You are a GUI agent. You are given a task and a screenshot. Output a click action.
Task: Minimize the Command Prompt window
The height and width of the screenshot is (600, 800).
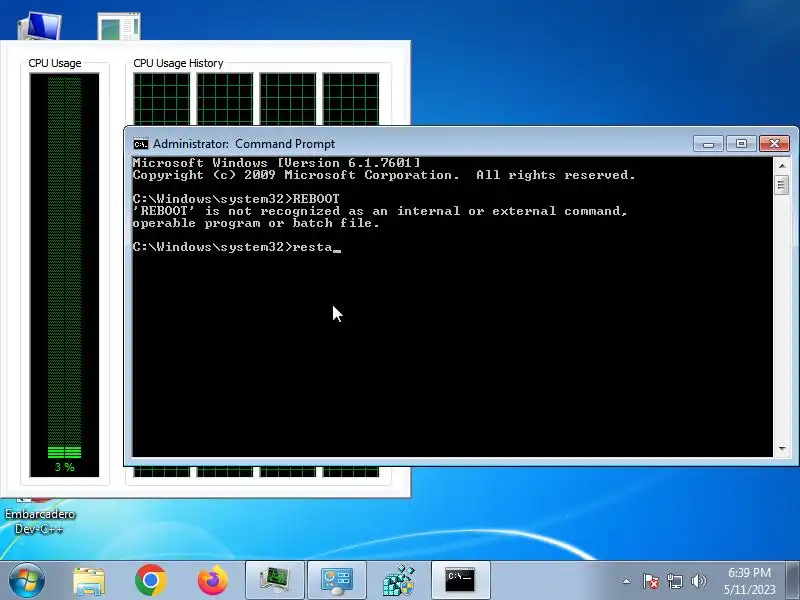(708, 143)
